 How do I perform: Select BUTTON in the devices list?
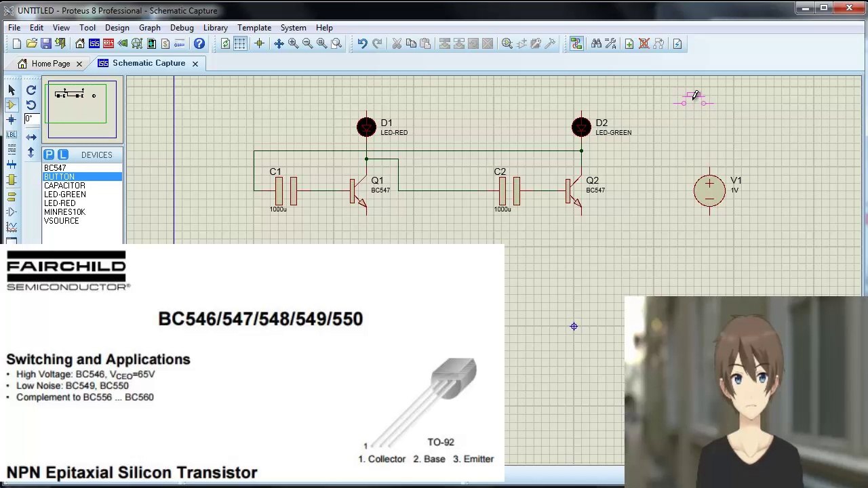click(x=82, y=177)
